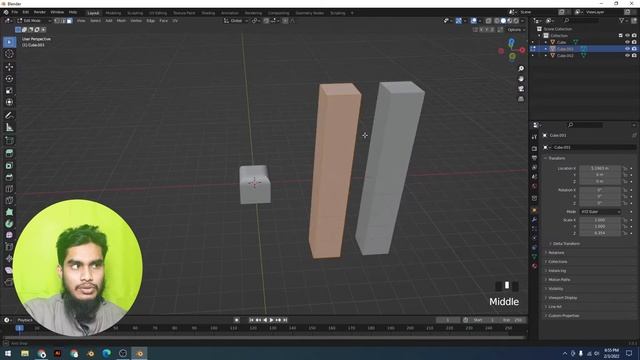Pick the Move tool
640x360 pixels.
(x=9, y=67)
